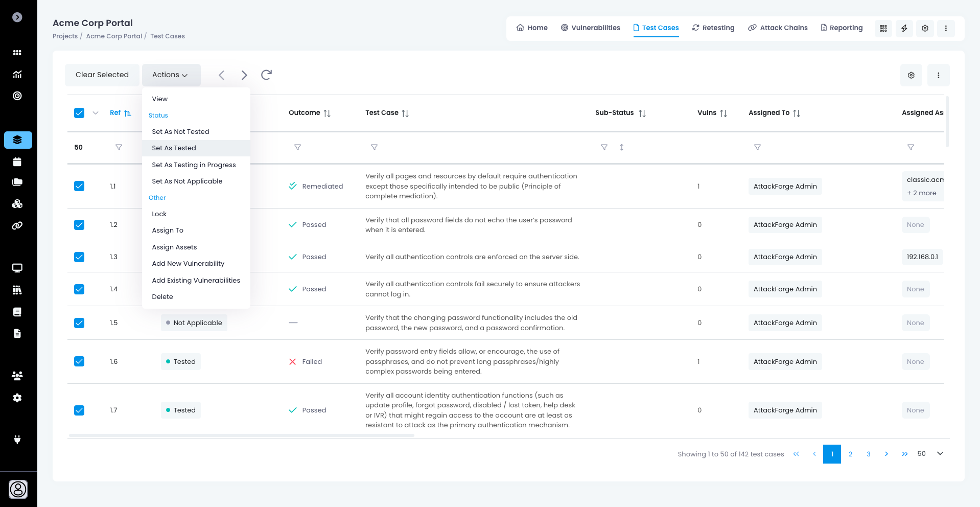
Task: Open the Acme Corp Portal breadcrumb link
Action: pos(114,36)
